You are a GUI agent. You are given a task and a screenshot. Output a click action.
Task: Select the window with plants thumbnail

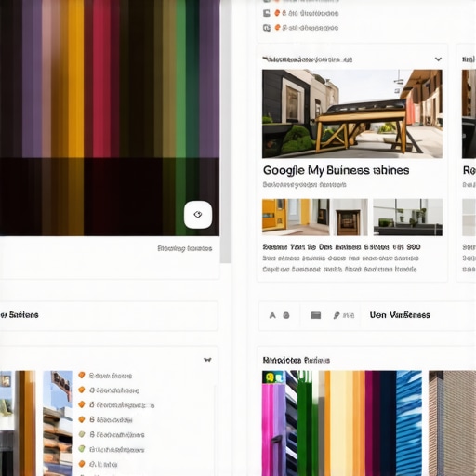click(407, 218)
